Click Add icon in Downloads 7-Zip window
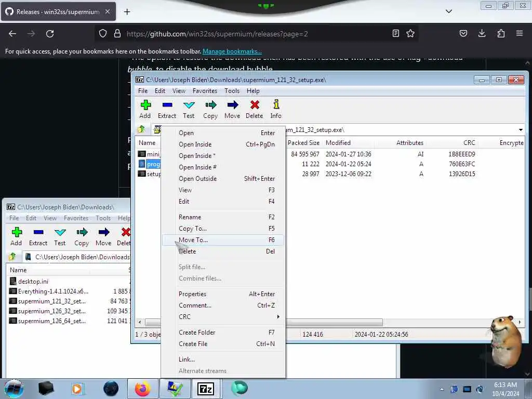Viewport: 532px width, 399px height. pyautogui.click(x=17, y=232)
